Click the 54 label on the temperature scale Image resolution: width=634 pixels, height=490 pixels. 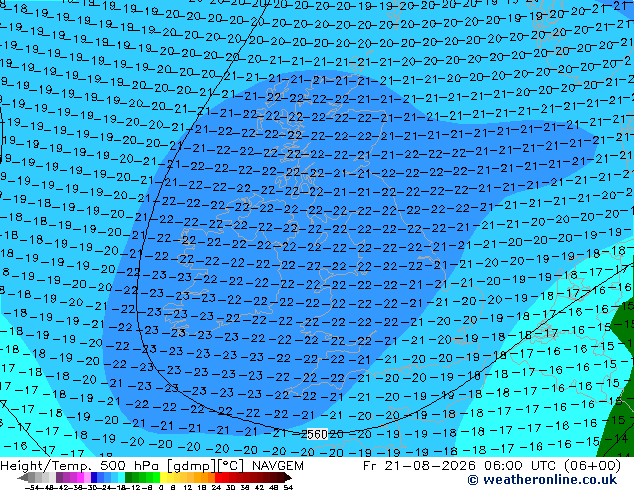pyautogui.click(x=288, y=487)
